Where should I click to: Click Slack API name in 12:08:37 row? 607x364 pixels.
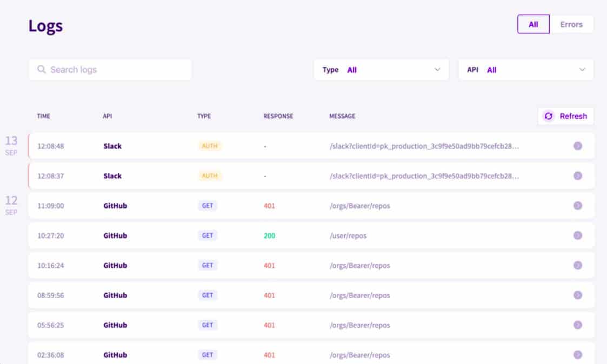(x=112, y=176)
